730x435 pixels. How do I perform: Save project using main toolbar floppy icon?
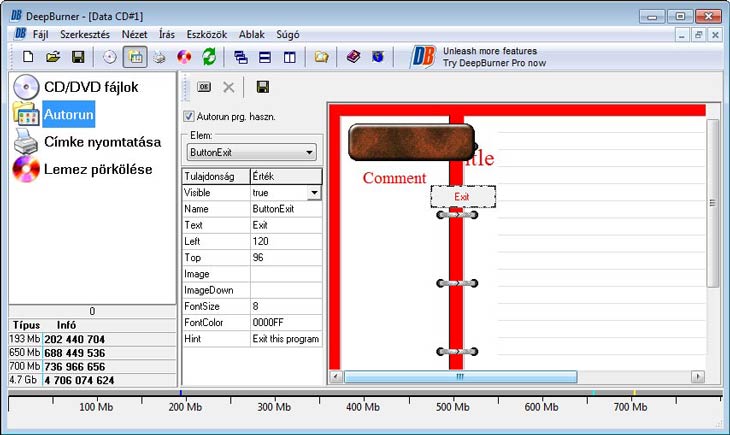pos(78,57)
